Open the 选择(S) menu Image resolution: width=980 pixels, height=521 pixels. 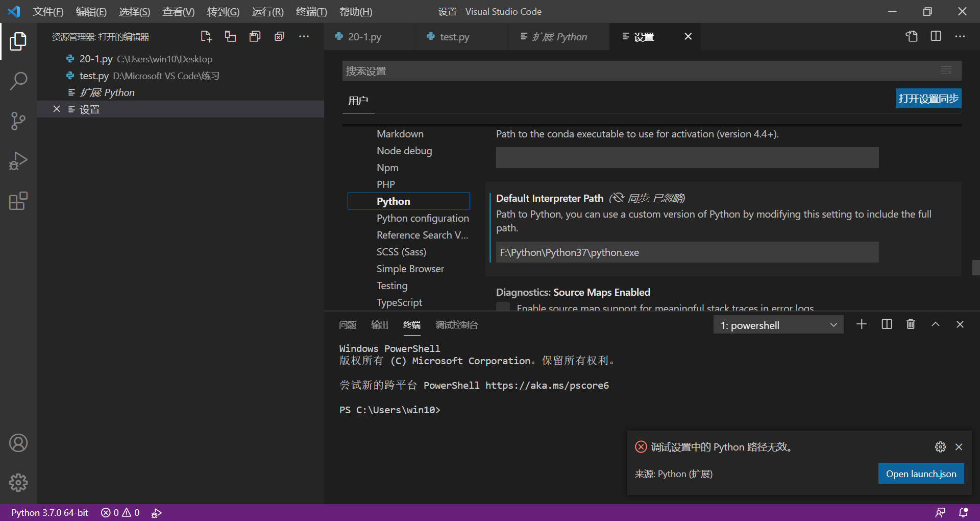135,11
